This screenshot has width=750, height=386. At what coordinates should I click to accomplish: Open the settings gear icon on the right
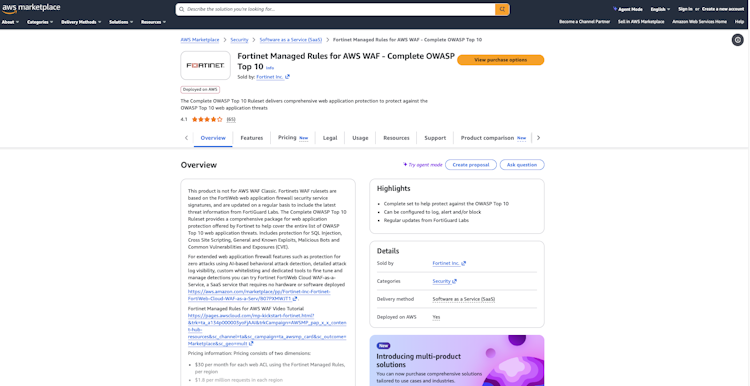pos(738,40)
